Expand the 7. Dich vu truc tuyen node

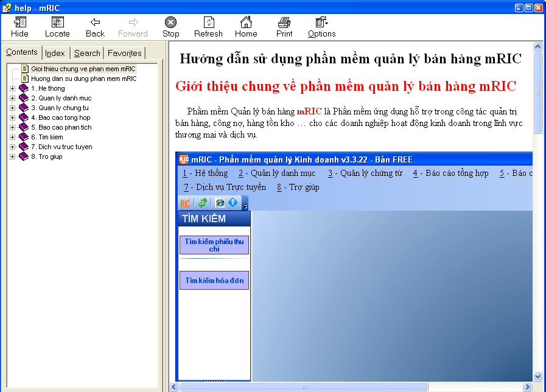point(13,147)
